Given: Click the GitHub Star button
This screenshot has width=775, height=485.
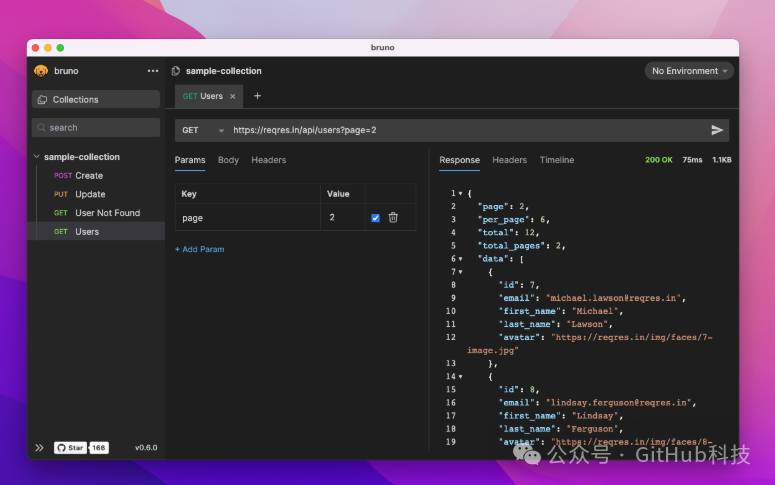Looking at the screenshot, I should pyautogui.click(x=70, y=448).
